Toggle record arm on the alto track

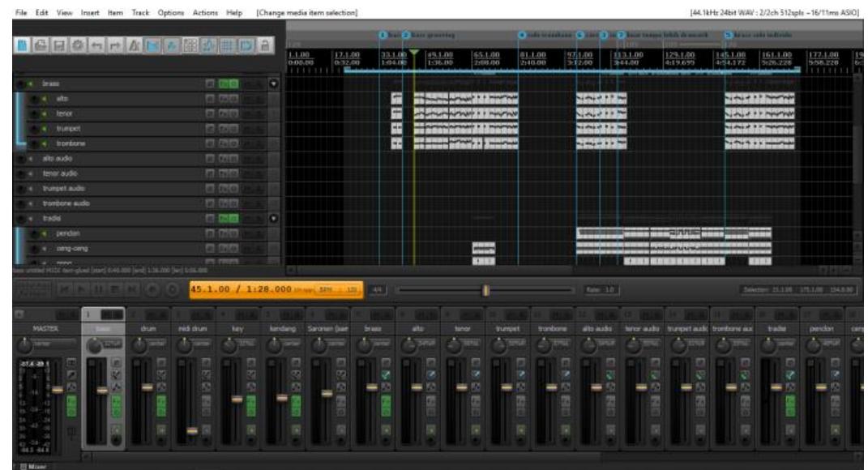(x=36, y=98)
